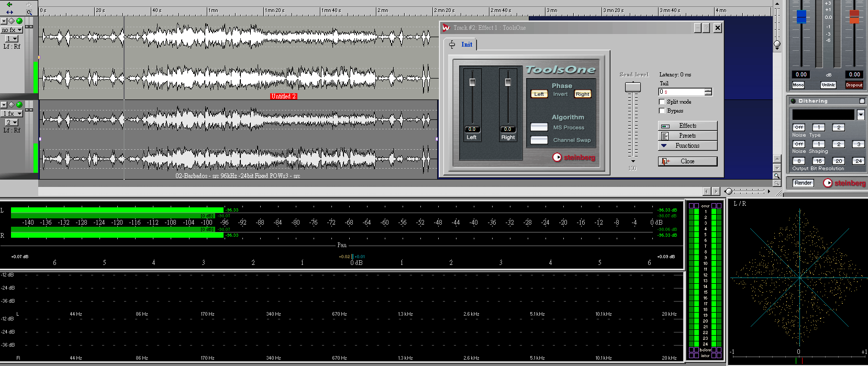
Task: Tick the Bypass checkbox
Action: point(662,110)
